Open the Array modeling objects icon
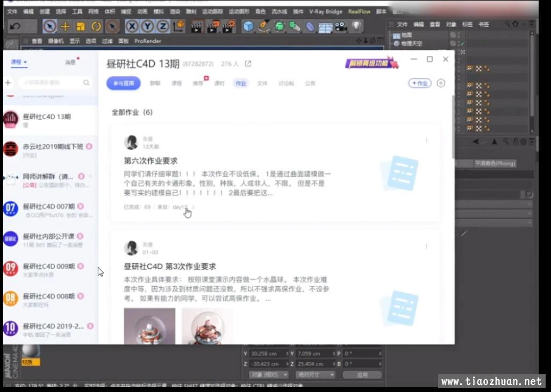 click(x=295, y=26)
